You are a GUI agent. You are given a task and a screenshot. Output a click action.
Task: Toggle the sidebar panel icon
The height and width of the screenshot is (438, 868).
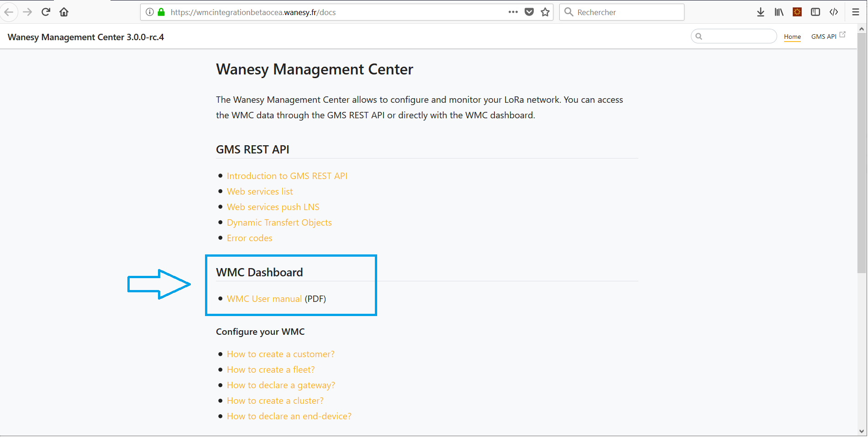pyautogui.click(x=815, y=12)
